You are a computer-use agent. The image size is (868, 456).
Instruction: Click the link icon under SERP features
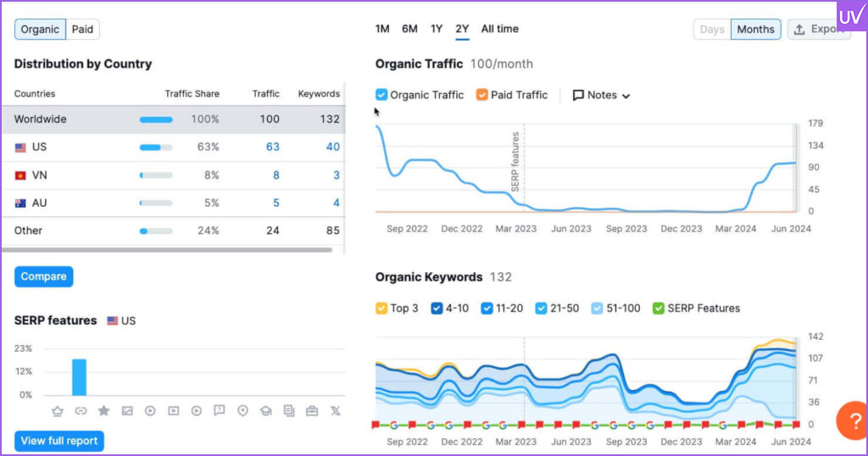coord(81,411)
